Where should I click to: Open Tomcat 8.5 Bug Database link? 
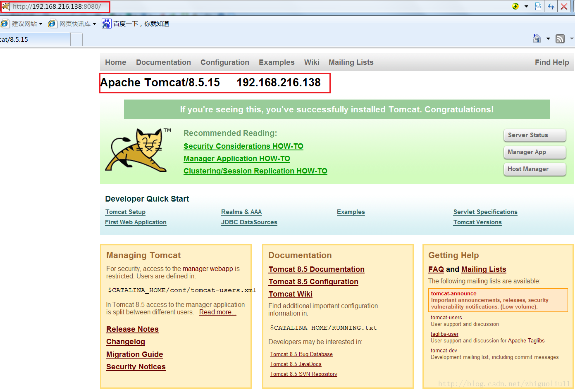click(301, 354)
